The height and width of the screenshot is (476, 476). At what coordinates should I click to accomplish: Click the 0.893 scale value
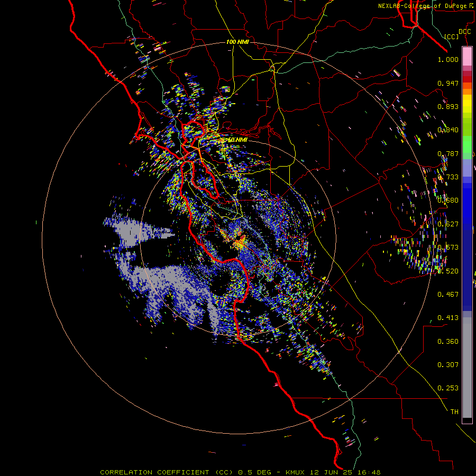click(x=448, y=106)
